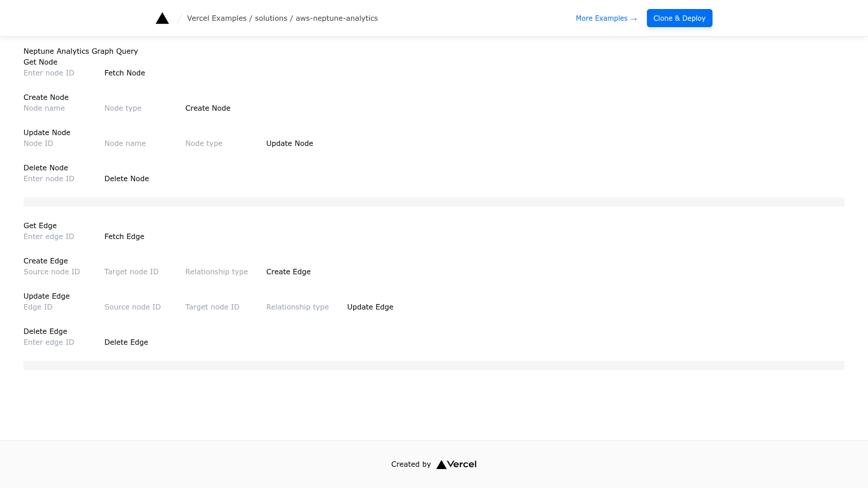This screenshot has height=488, width=868.
Task: Click the 'Neptune Analytics Graph Query' heading
Action: (81, 51)
